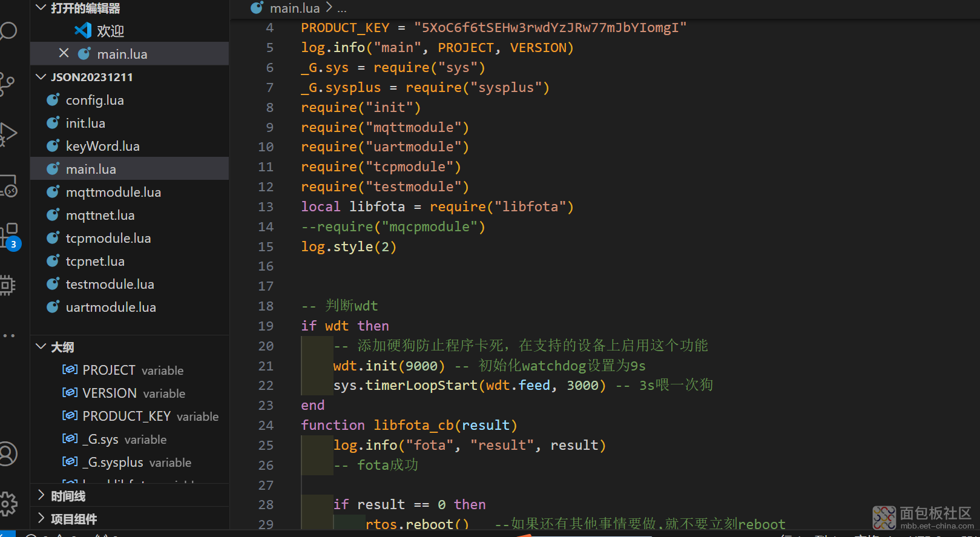Viewport: 980px width, 537px height.
Task: Open the Run and Debug view icon
Action: click(7, 134)
